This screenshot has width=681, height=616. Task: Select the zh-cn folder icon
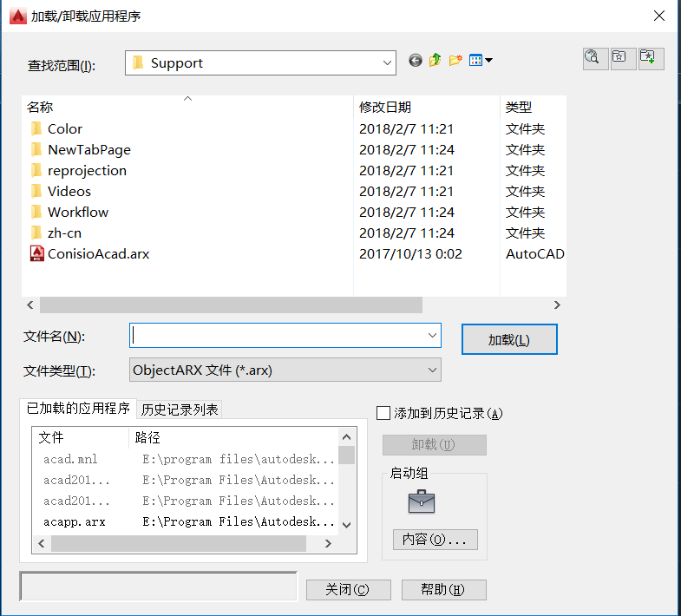pyautogui.click(x=37, y=233)
